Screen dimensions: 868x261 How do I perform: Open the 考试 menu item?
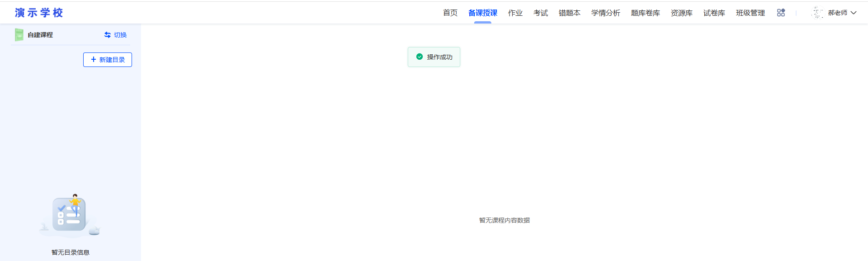tap(541, 13)
